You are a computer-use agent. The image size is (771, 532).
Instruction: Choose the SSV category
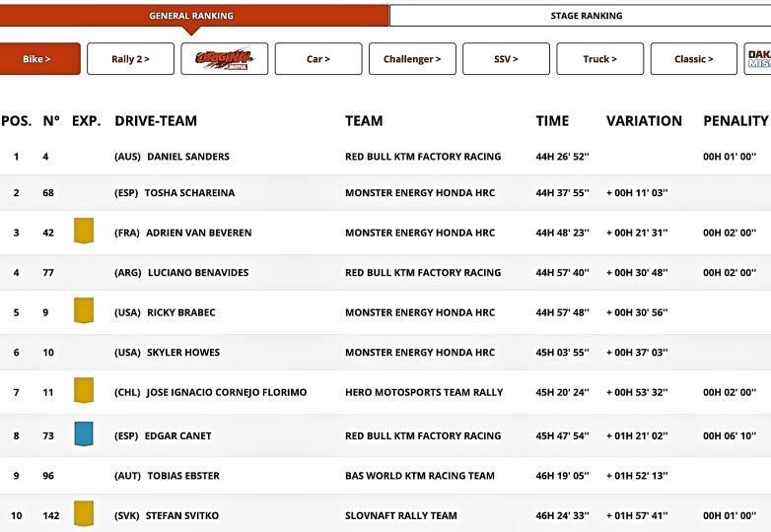(506, 59)
